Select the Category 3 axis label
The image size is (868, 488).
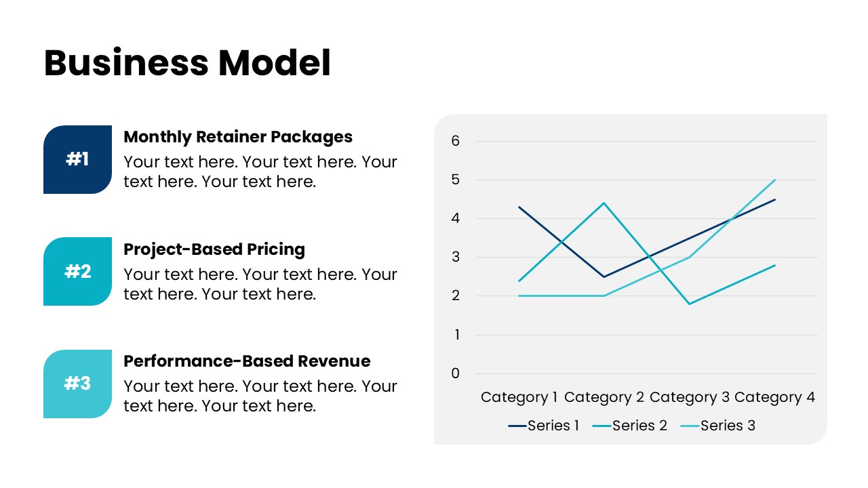tap(690, 397)
